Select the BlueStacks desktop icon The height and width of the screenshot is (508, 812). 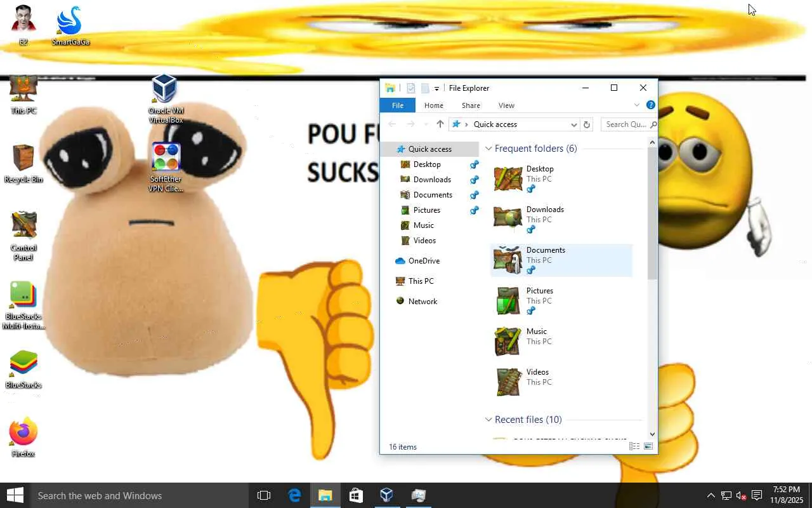[23, 369]
